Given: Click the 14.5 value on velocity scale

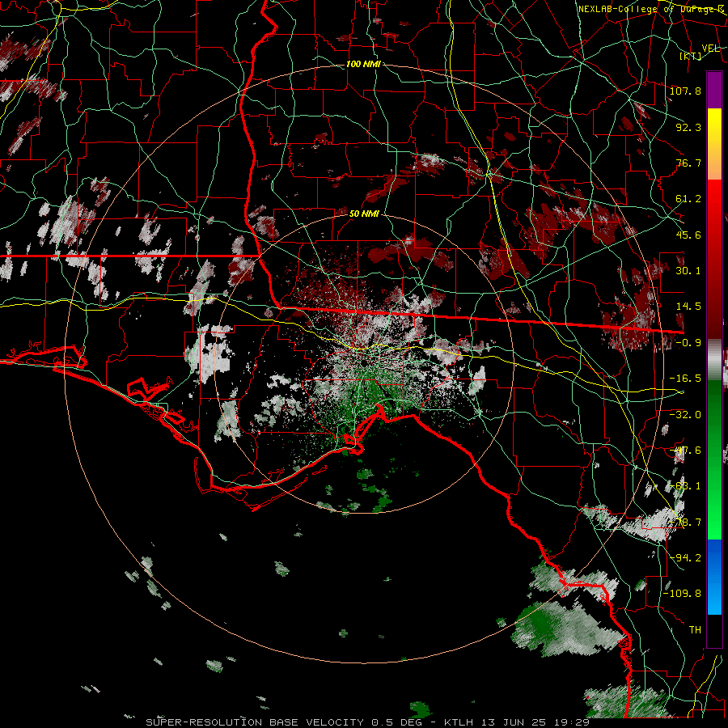Looking at the screenshot, I should click(688, 307).
